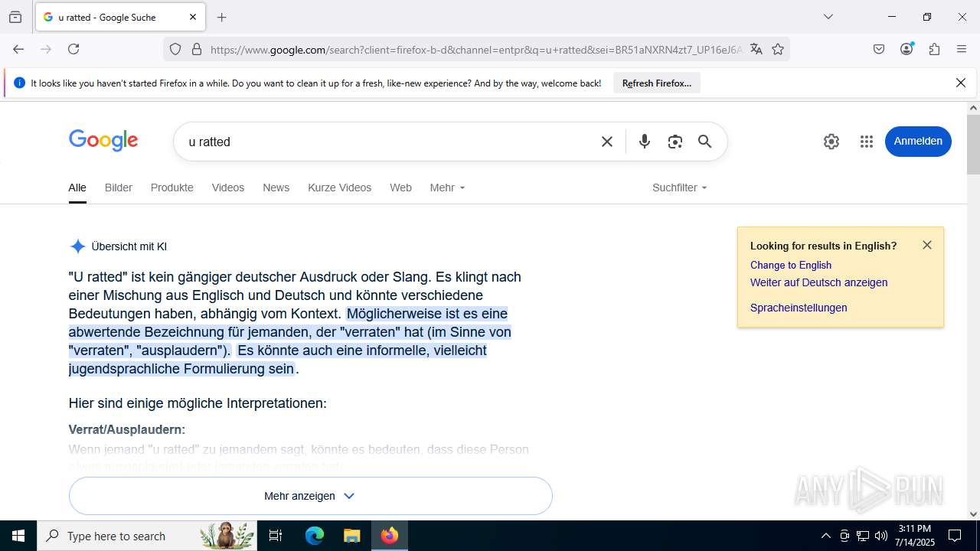Expand the Mehr dropdown

[x=447, y=187]
